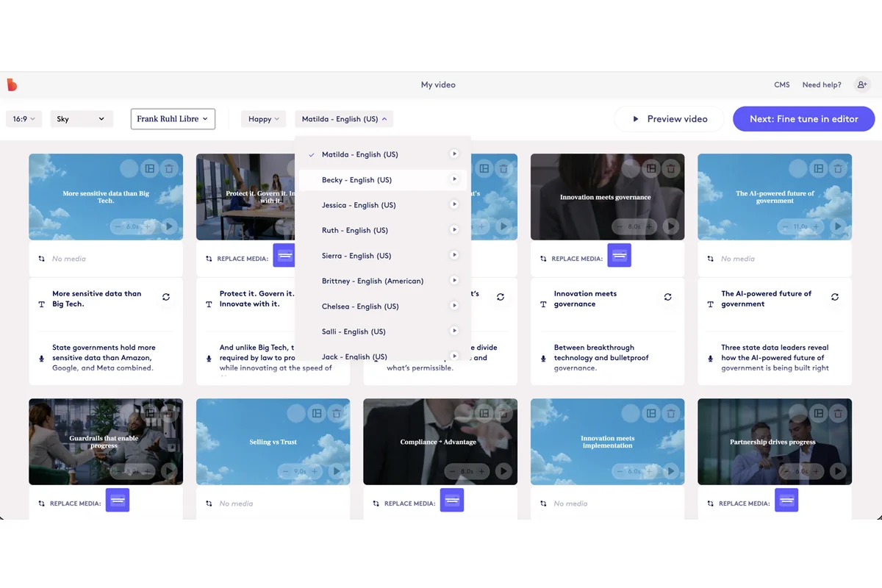The width and height of the screenshot is (882, 588).
Task: Open the invite collaborator icon
Action: [861, 85]
